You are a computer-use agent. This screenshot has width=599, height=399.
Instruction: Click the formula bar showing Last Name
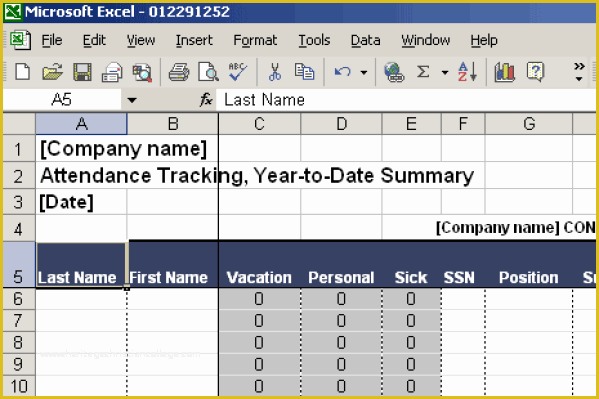[x=406, y=100]
